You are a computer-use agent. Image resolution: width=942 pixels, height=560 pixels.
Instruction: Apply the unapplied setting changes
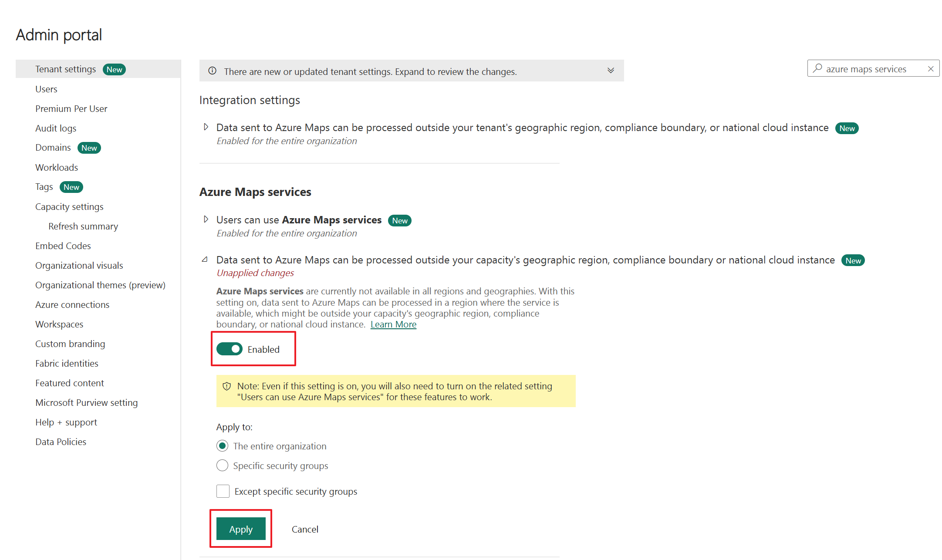[241, 529]
